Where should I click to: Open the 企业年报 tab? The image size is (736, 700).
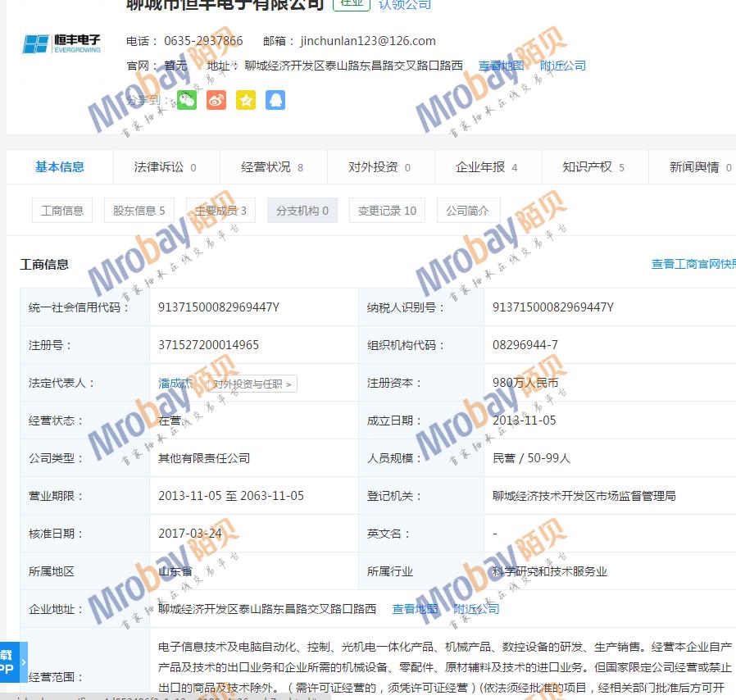point(486,167)
